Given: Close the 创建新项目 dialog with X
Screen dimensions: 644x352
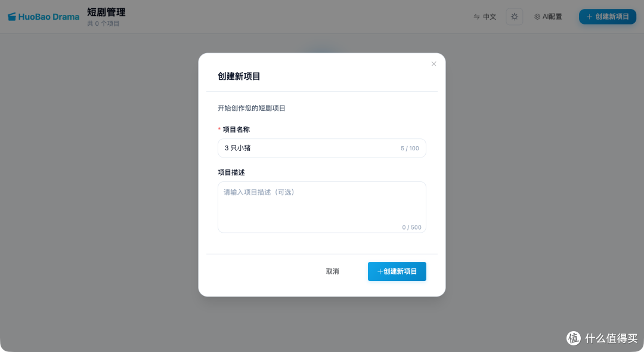Looking at the screenshot, I should point(434,64).
